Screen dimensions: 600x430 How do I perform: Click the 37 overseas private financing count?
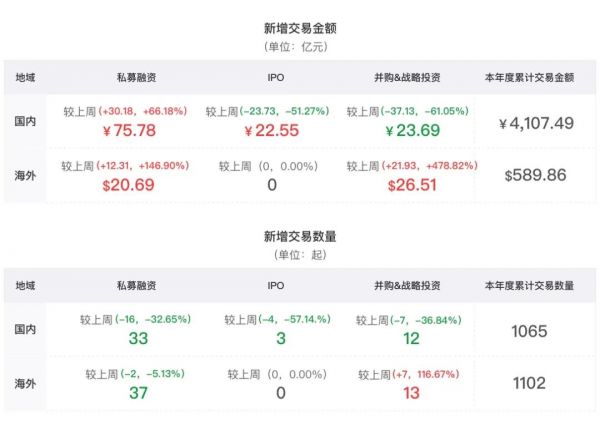click(138, 393)
